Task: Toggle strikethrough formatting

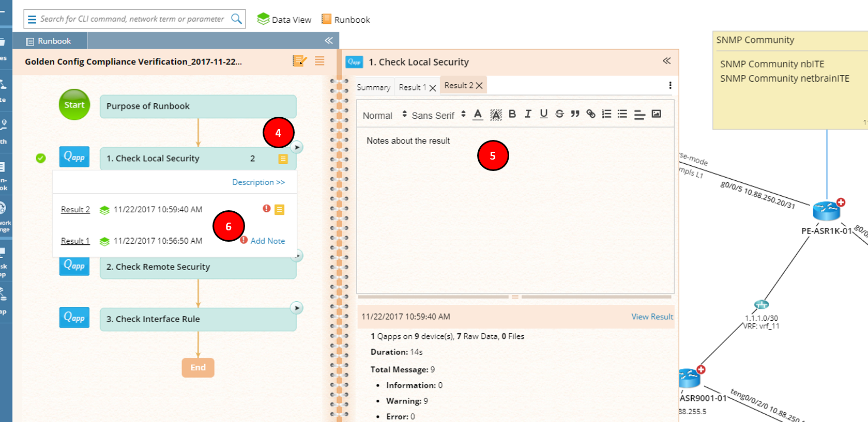Action: click(559, 114)
